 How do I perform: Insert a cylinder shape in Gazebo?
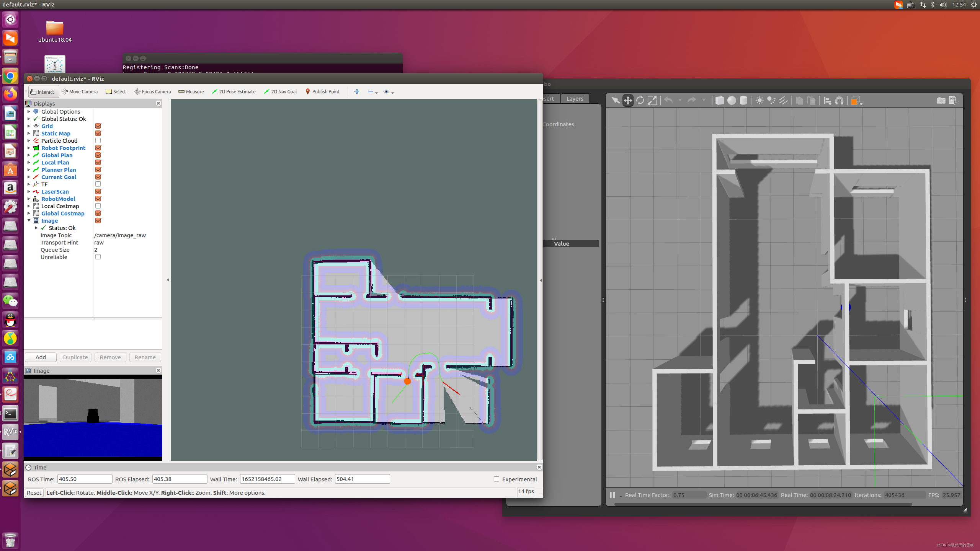click(x=743, y=101)
